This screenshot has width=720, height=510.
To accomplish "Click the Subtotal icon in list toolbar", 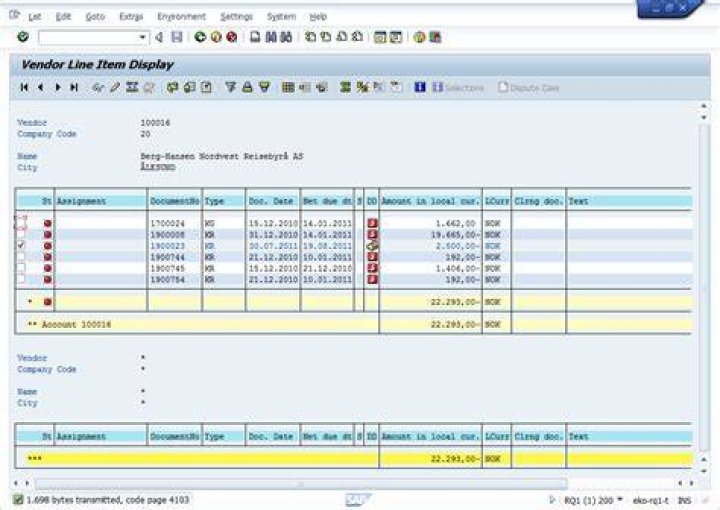I will coord(362,87).
